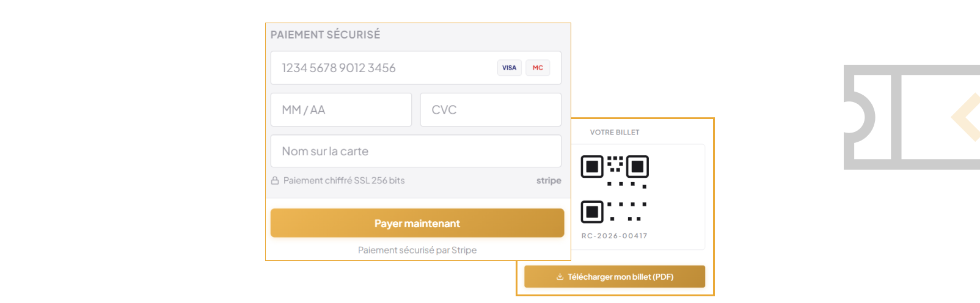Click the large ticket icon
Viewport: 980px width, 303px height.
pos(912,117)
